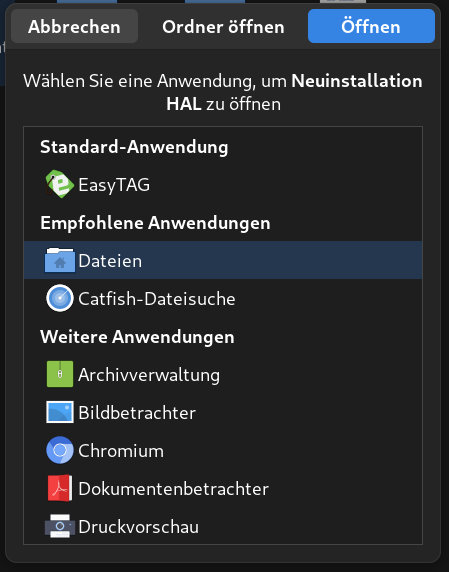Click the Chromium browser icon
449x572 pixels.
click(x=60, y=450)
